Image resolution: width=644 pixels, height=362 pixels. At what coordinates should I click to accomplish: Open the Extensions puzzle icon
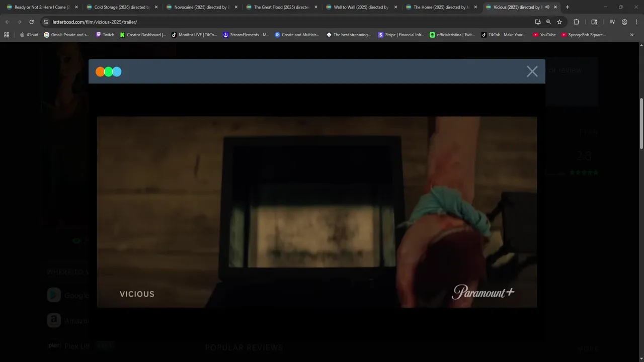click(x=577, y=22)
